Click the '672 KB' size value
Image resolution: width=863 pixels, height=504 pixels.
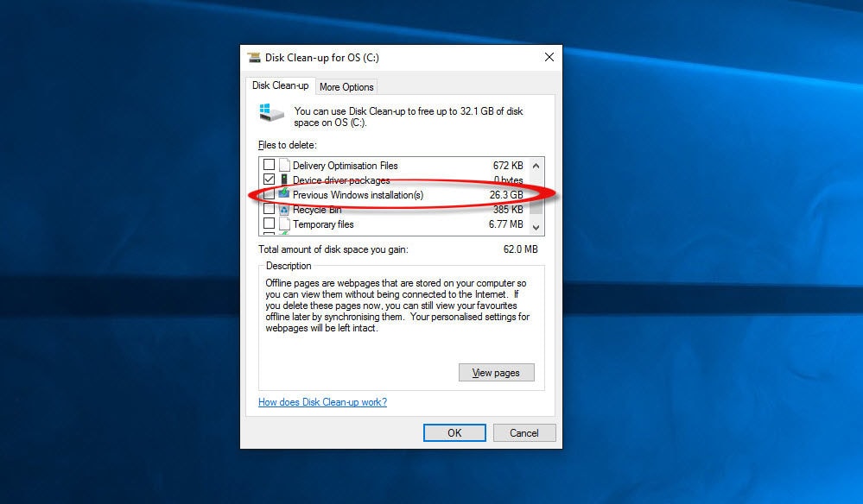(508, 166)
